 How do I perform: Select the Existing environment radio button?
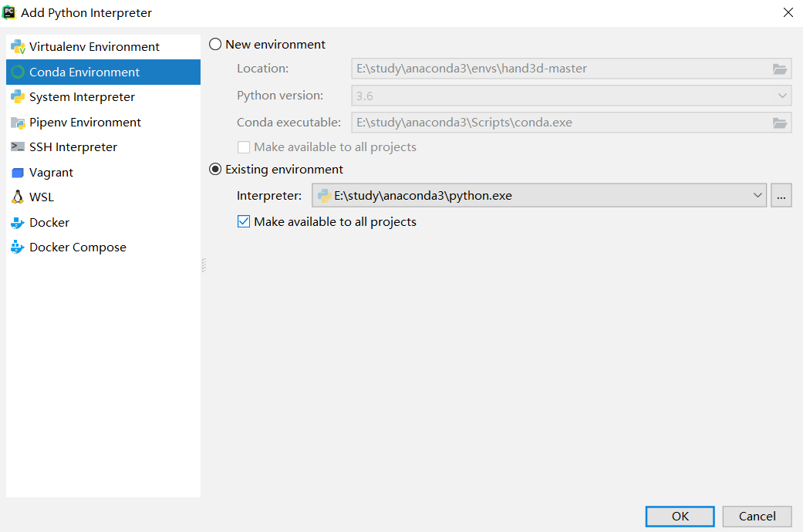pyautogui.click(x=216, y=170)
